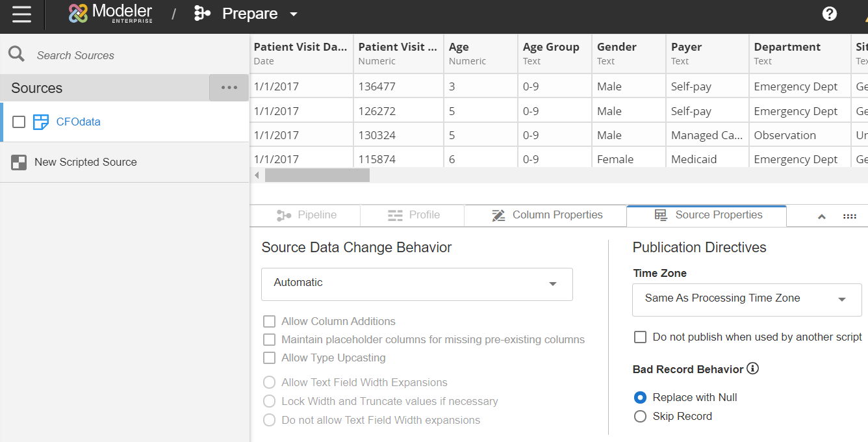868x442 pixels.
Task: Click the search magnifier icon
Action: coord(16,54)
